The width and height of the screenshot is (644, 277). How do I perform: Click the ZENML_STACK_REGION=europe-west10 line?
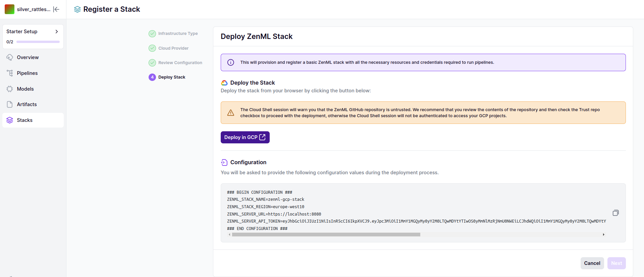[x=266, y=207]
